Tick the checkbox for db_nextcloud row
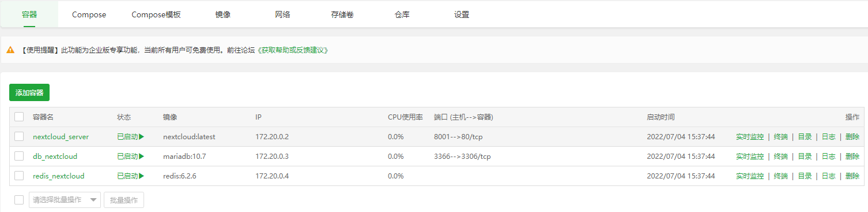Image resolution: width=868 pixels, height=212 pixels. click(19, 156)
